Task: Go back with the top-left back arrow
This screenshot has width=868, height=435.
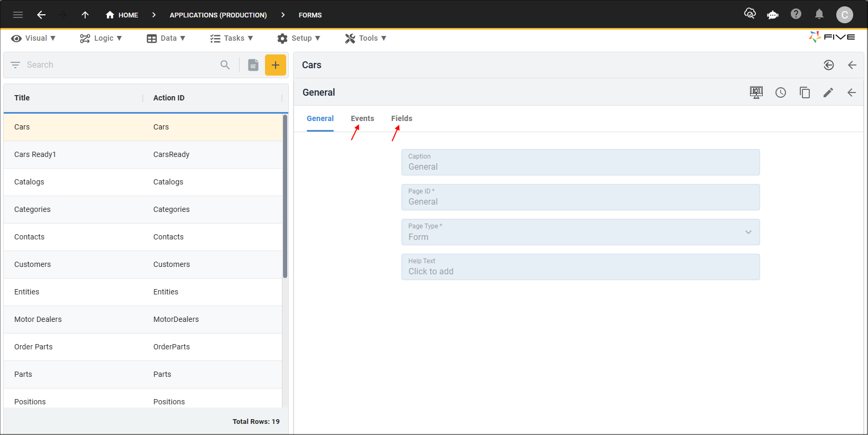Action: tap(41, 15)
